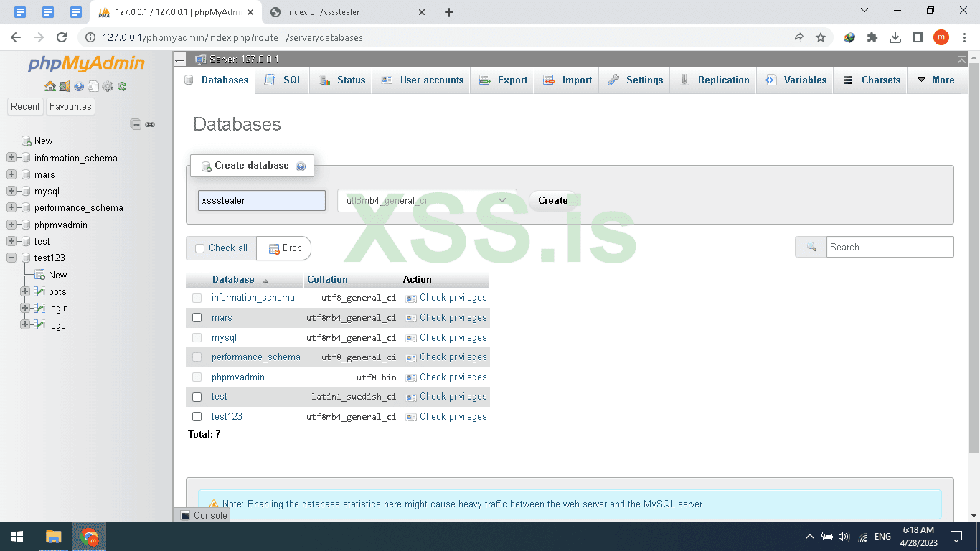980x551 pixels.
Task: Focus the Search databases field
Action: (890, 247)
